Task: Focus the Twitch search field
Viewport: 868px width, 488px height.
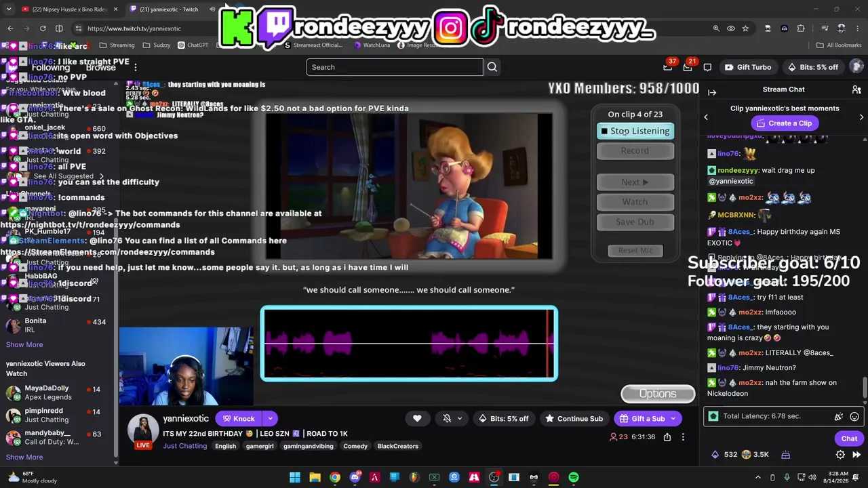Action: [x=395, y=67]
